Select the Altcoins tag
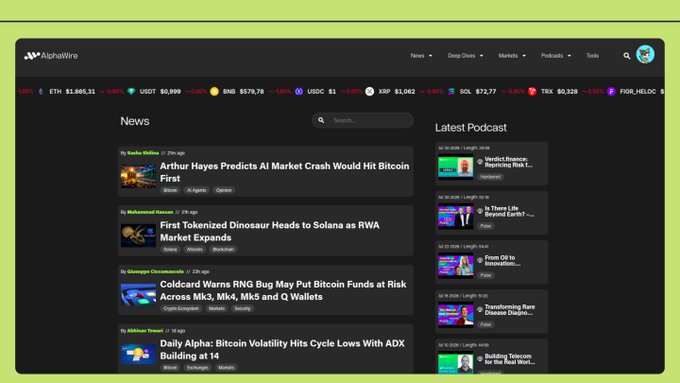The height and width of the screenshot is (383, 680). pyautogui.click(x=195, y=249)
